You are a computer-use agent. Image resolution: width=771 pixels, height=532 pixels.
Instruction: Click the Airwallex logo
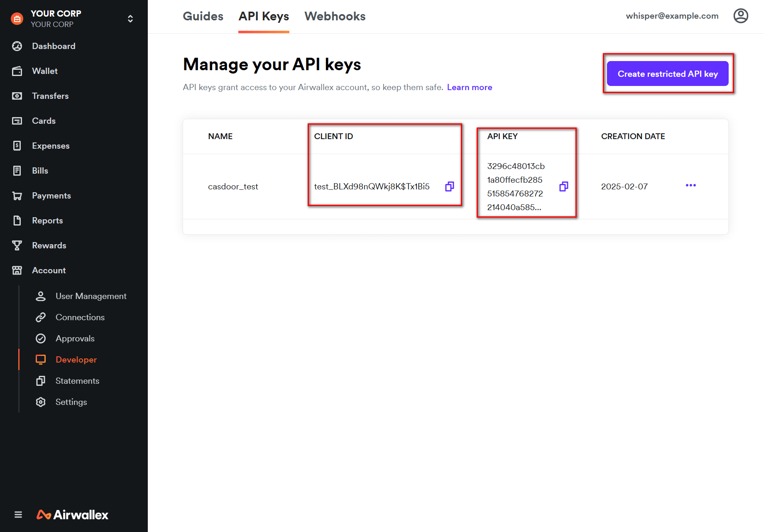(x=73, y=515)
